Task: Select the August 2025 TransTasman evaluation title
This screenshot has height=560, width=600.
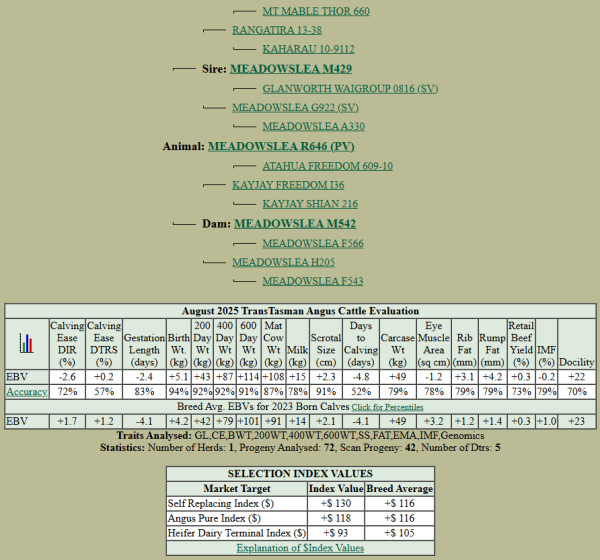Action: pyautogui.click(x=300, y=311)
